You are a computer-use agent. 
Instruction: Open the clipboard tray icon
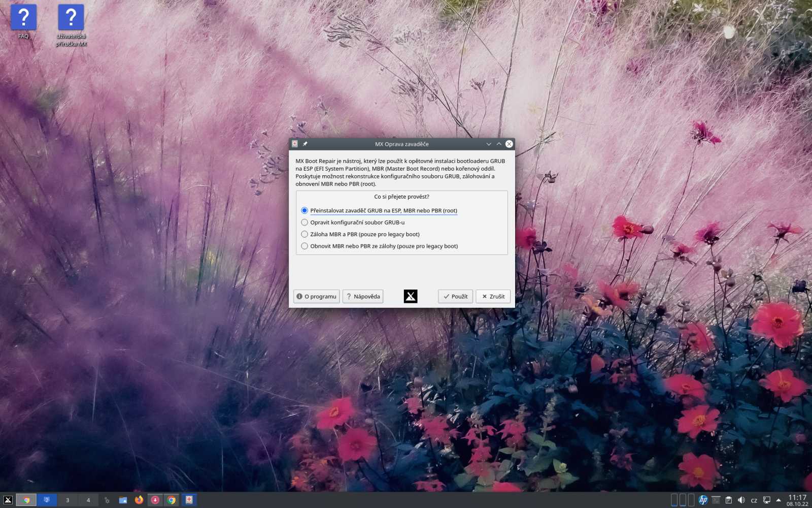tap(729, 500)
